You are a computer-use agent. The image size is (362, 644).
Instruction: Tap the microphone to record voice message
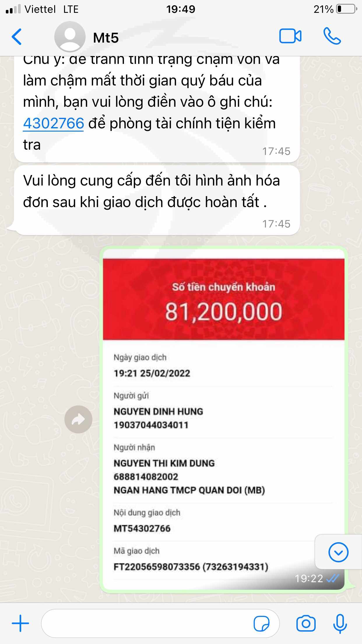pyautogui.click(x=340, y=624)
